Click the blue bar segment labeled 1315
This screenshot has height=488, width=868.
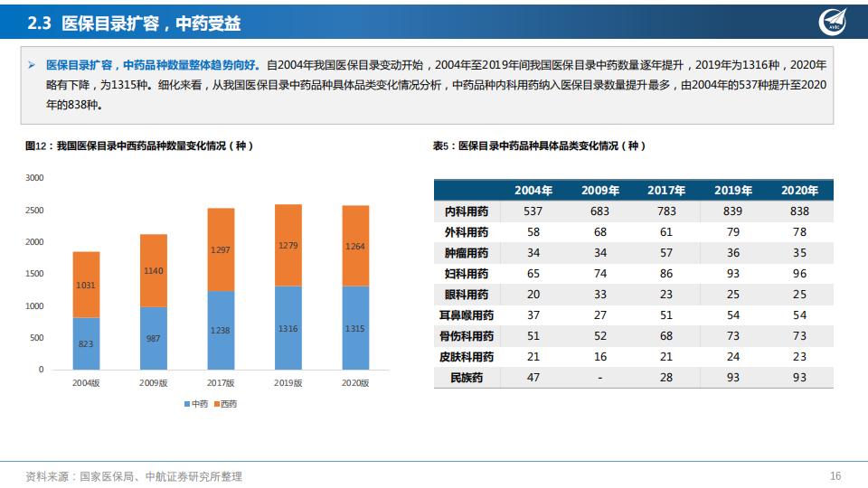point(355,328)
